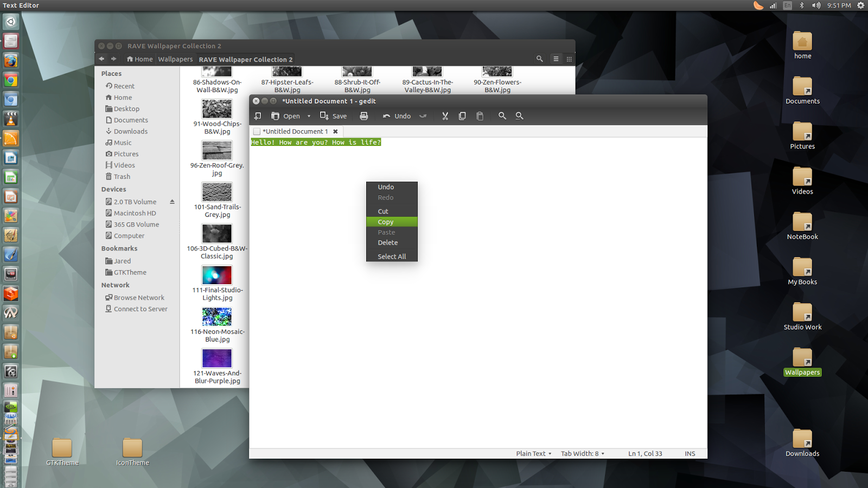The height and width of the screenshot is (488, 868).
Task: Click the Open button in gedit toolbar
Action: point(285,116)
